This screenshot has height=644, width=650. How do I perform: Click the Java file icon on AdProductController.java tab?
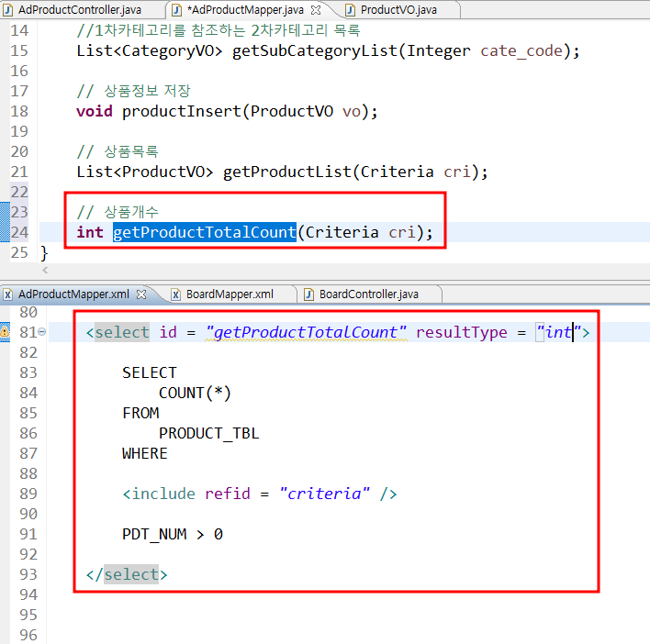click(x=8, y=10)
